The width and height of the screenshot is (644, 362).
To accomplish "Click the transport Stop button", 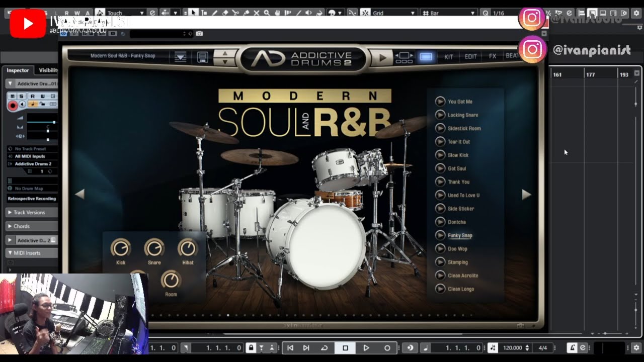I will tap(345, 348).
